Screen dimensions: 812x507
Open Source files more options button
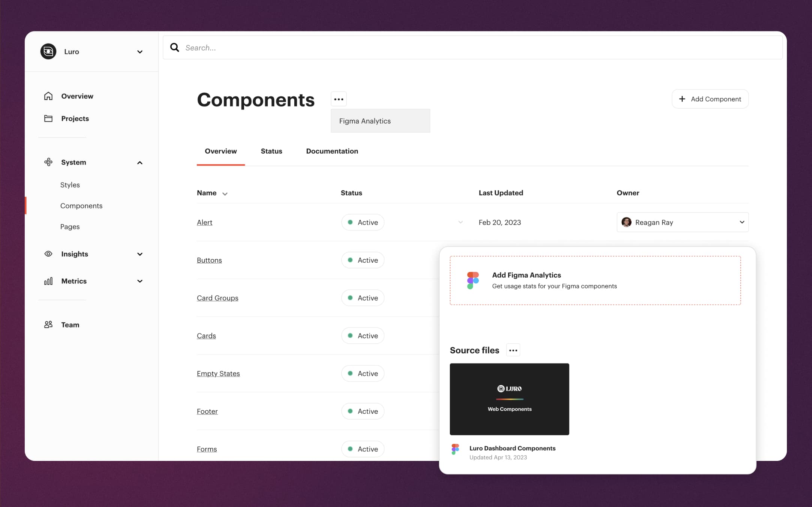(513, 350)
